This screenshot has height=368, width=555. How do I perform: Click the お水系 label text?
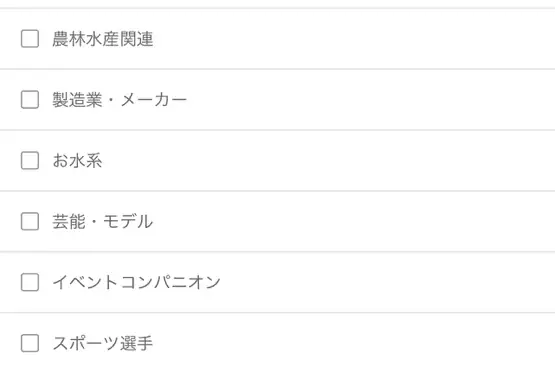click(x=78, y=161)
